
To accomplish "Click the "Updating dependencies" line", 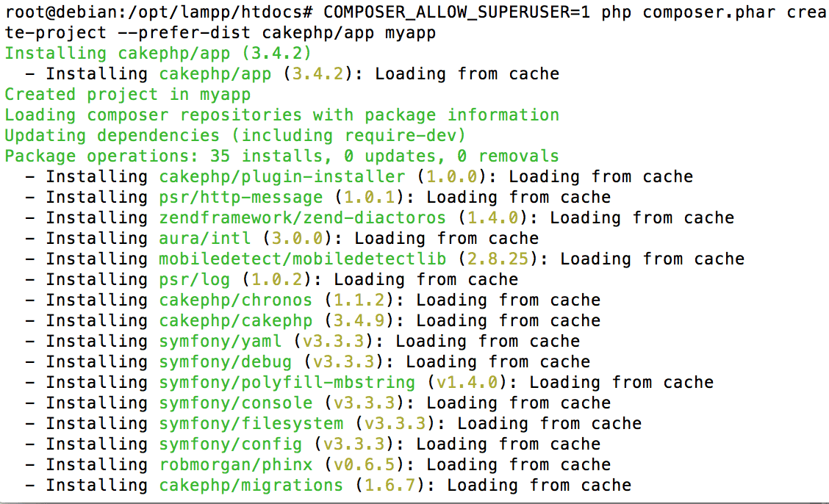I will (x=235, y=135).
